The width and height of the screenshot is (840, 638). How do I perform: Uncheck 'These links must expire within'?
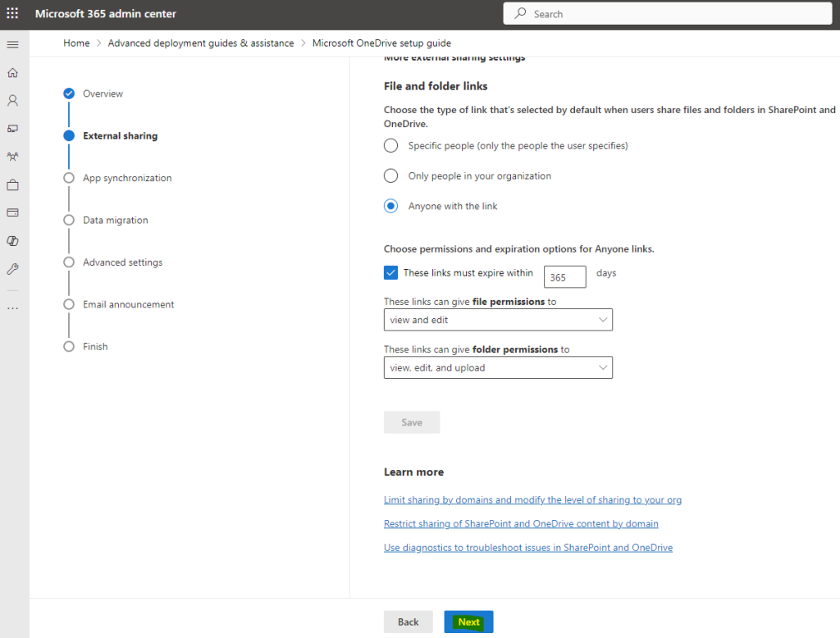tap(390, 272)
